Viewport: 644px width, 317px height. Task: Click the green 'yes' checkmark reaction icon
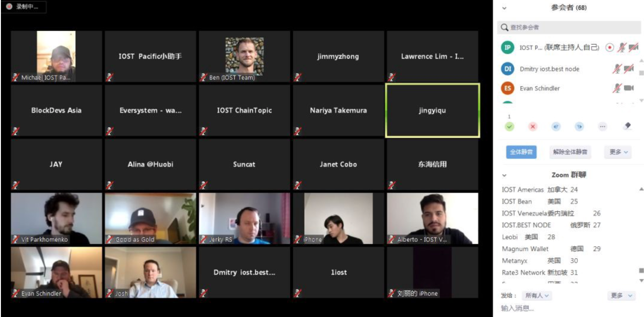(x=509, y=126)
